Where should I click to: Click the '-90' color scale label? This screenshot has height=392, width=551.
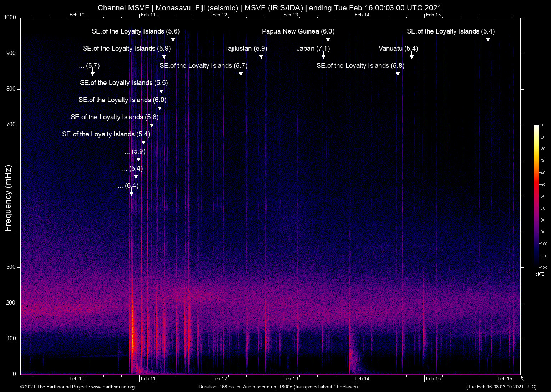pyautogui.click(x=542, y=232)
